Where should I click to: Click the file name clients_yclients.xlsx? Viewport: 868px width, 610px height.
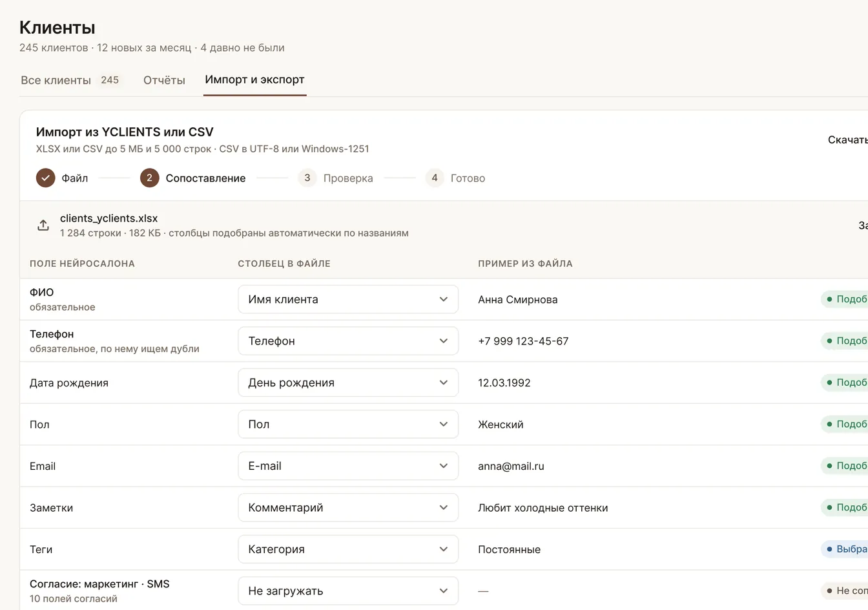[108, 218]
